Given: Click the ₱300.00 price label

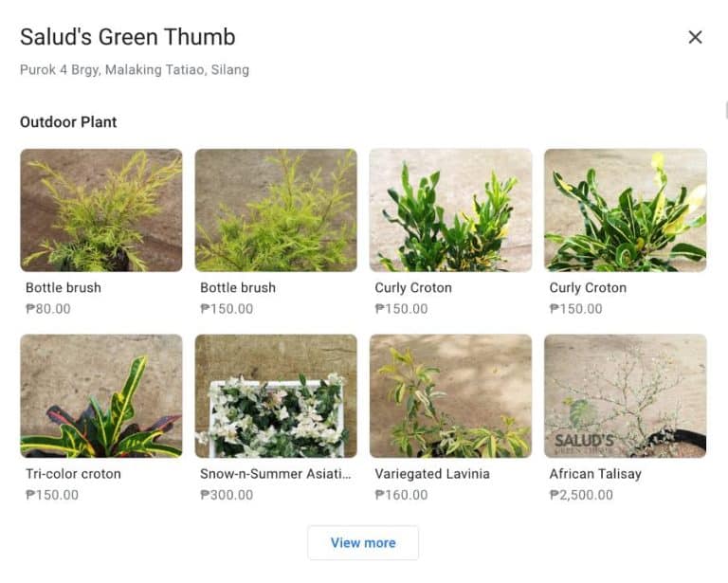Looking at the screenshot, I should (x=227, y=494).
